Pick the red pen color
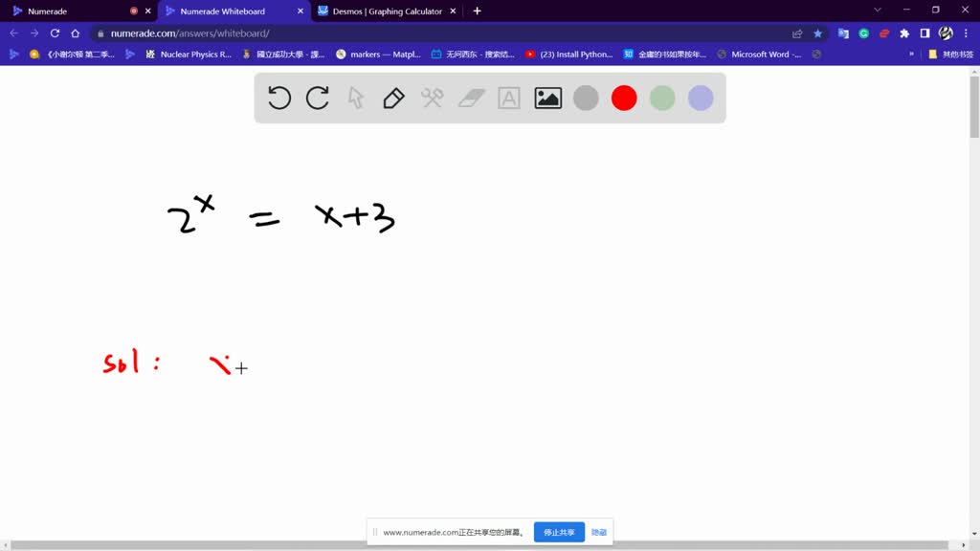Image resolution: width=980 pixels, height=551 pixels. point(624,99)
